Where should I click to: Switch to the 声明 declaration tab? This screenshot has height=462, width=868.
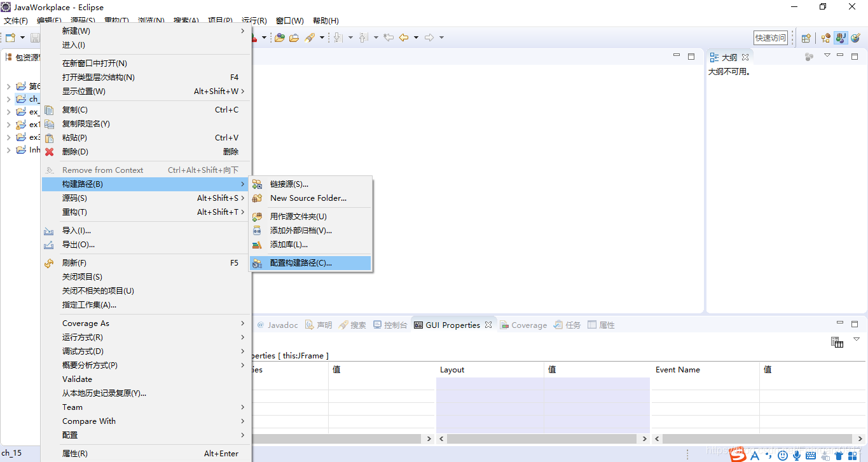pos(319,325)
